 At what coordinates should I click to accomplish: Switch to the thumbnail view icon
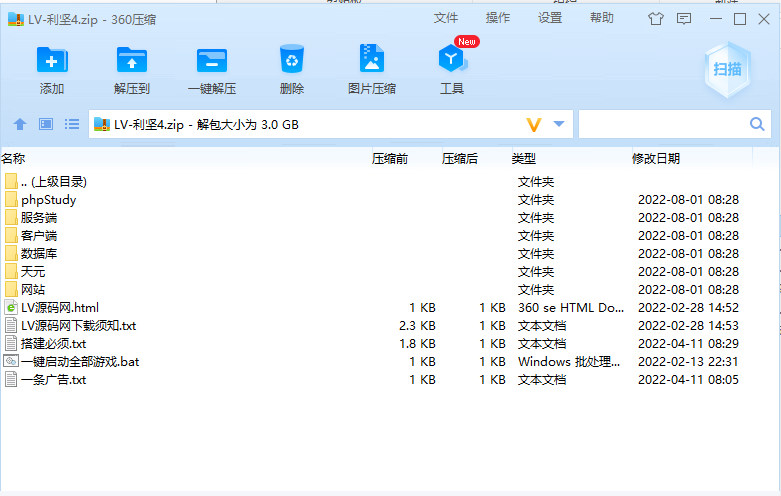pyautogui.click(x=46, y=124)
